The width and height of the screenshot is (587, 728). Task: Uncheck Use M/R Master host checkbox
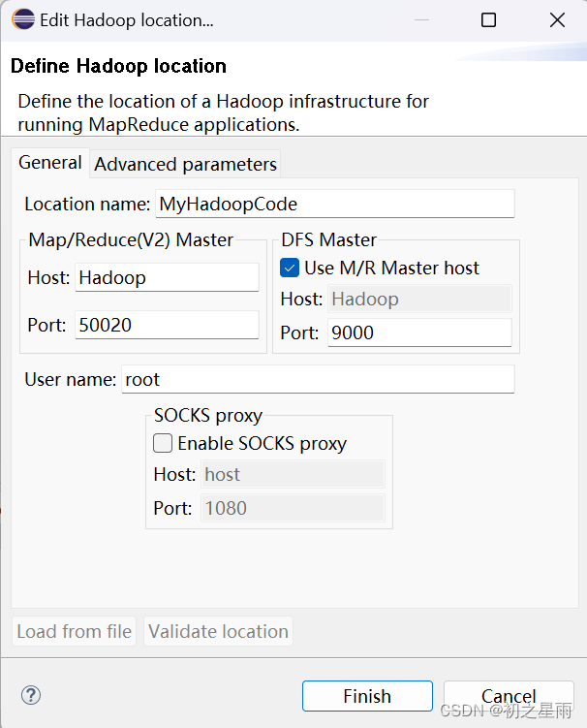(290, 268)
